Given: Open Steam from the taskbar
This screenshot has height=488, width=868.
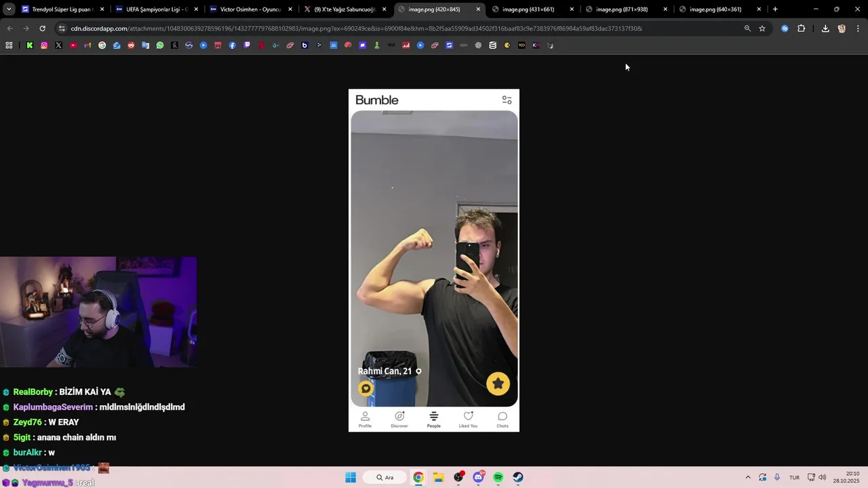Looking at the screenshot, I should coord(518,477).
